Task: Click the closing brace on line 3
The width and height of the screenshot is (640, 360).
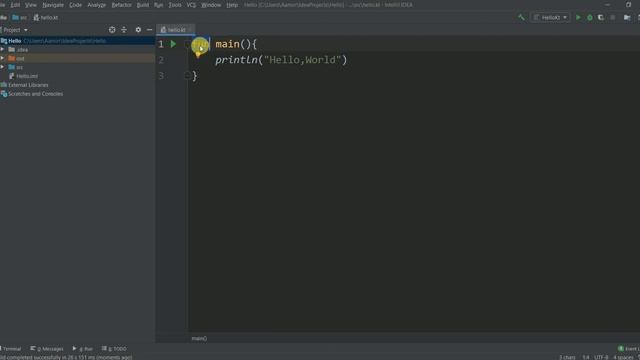Action: pyautogui.click(x=195, y=76)
